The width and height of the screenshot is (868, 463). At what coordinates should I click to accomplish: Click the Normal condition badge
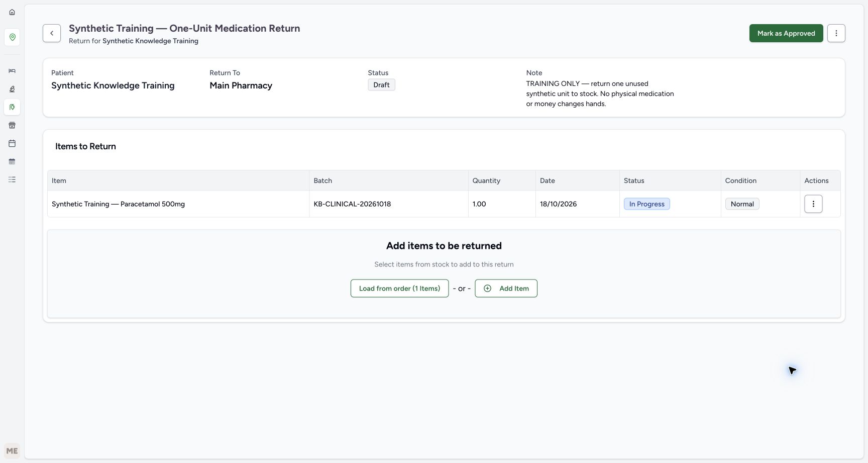tap(742, 204)
